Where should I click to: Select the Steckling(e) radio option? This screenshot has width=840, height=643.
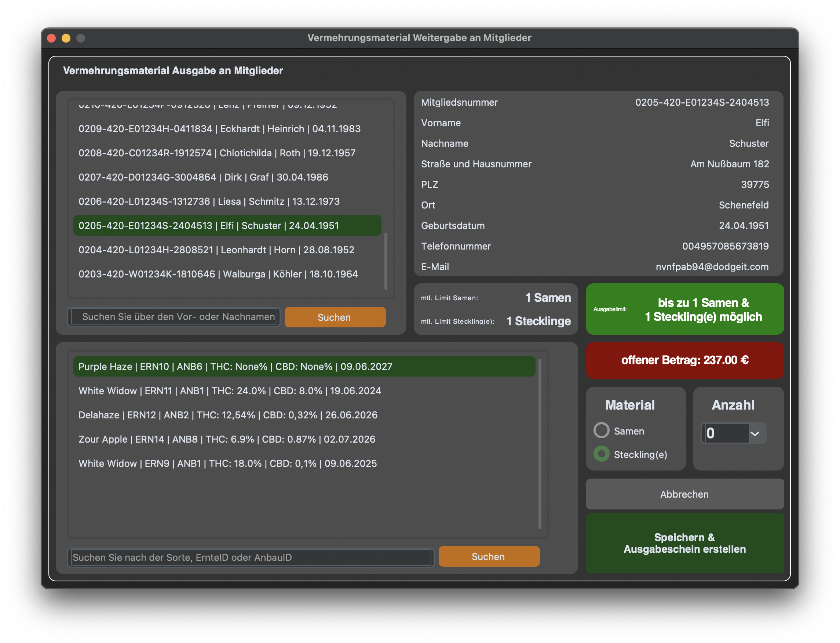coord(601,454)
